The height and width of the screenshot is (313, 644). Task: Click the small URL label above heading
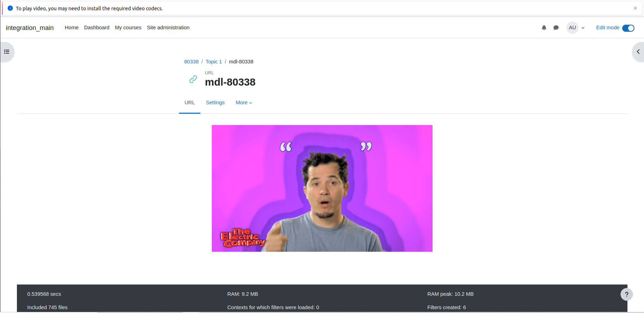coord(209,73)
